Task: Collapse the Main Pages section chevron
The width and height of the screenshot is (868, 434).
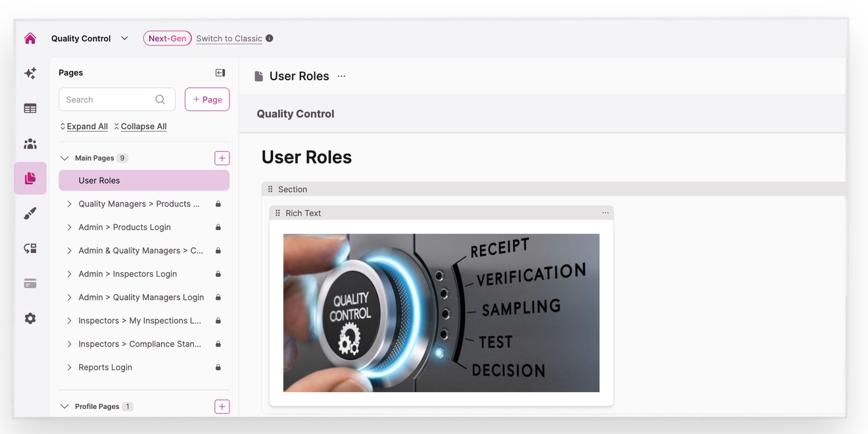Action: [x=64, y=157]
